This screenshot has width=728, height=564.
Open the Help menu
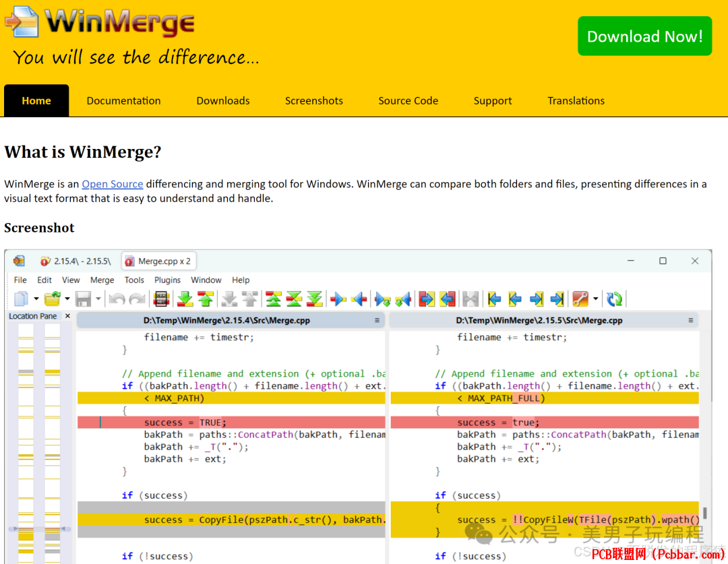tap(241, 280)
